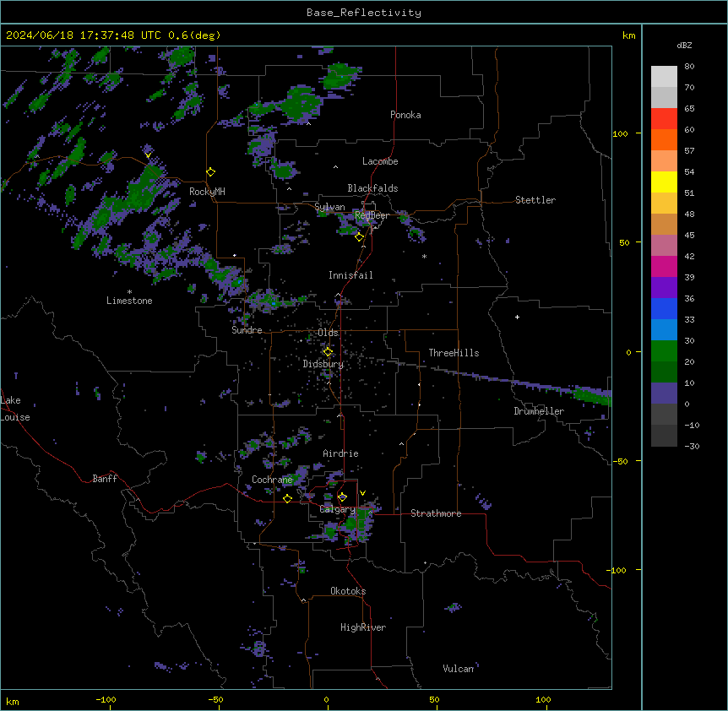Click the -100 tick on the right axis

pos(617,570)
